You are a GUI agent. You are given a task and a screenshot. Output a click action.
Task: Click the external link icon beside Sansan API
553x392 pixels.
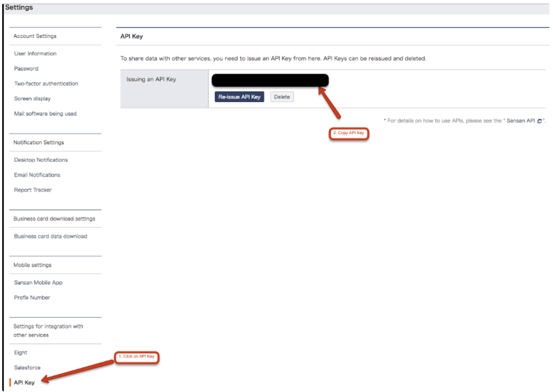click(539, 121)
